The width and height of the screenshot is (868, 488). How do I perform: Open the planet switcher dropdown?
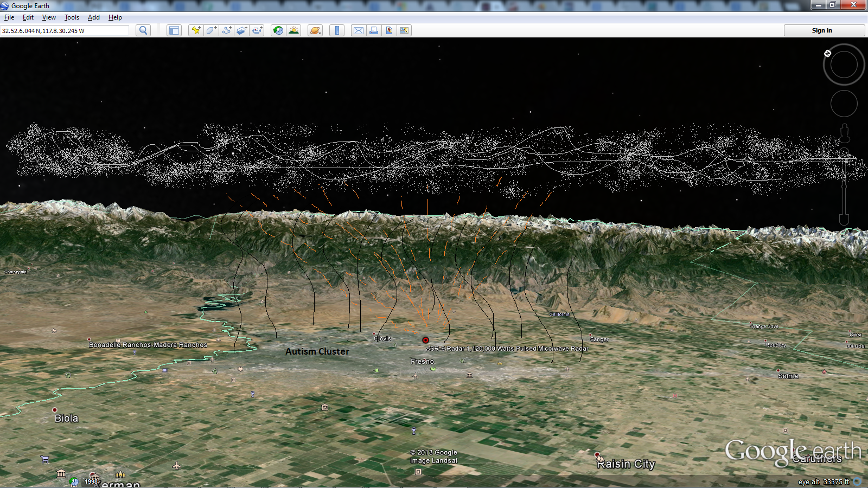click(315, 30)
